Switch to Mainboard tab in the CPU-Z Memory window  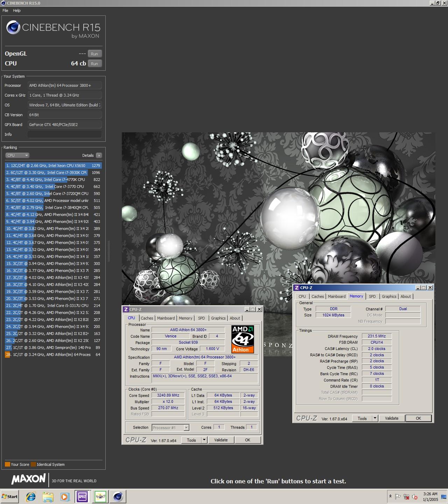pyautogui.click(x=337, y=296)
